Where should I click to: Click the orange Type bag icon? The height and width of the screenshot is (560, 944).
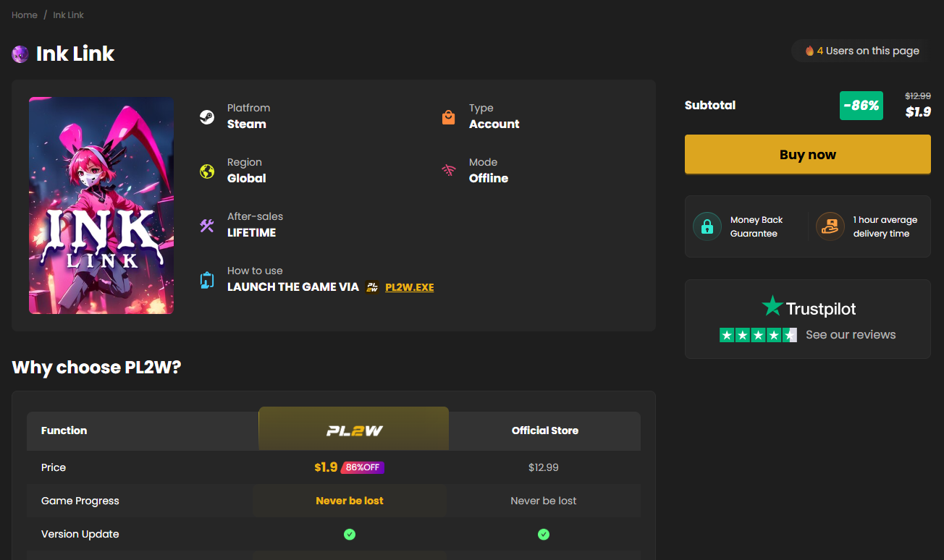tap(449, 117)
